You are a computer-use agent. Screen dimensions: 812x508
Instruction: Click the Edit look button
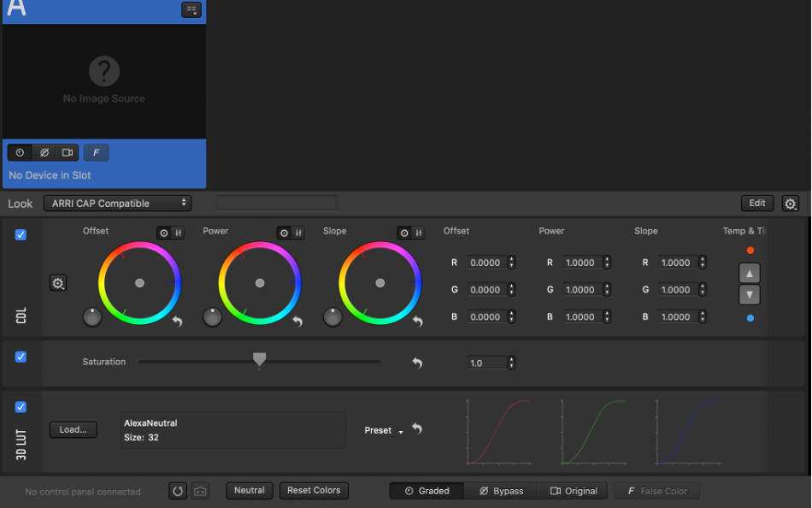[x=757, y=204]
